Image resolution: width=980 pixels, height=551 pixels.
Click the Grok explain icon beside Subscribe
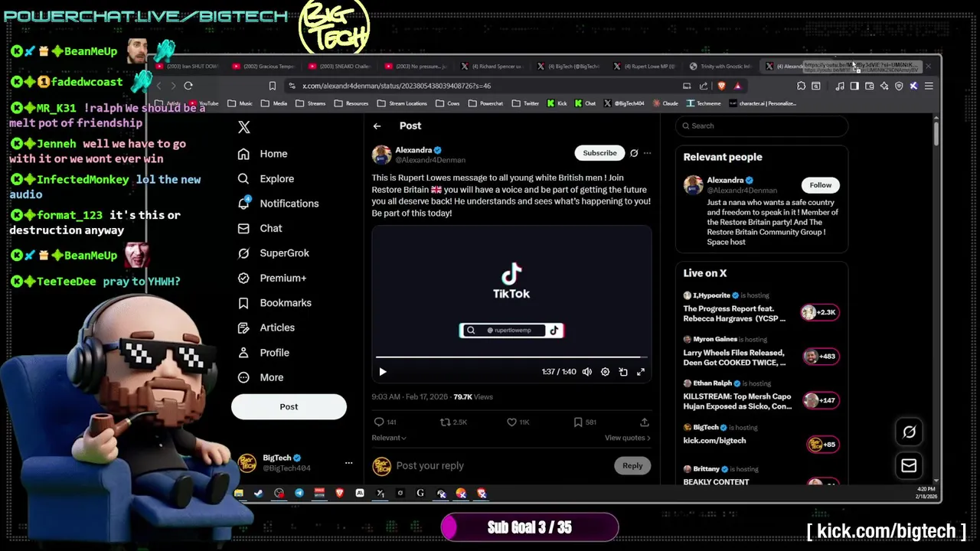coord(634,153)
